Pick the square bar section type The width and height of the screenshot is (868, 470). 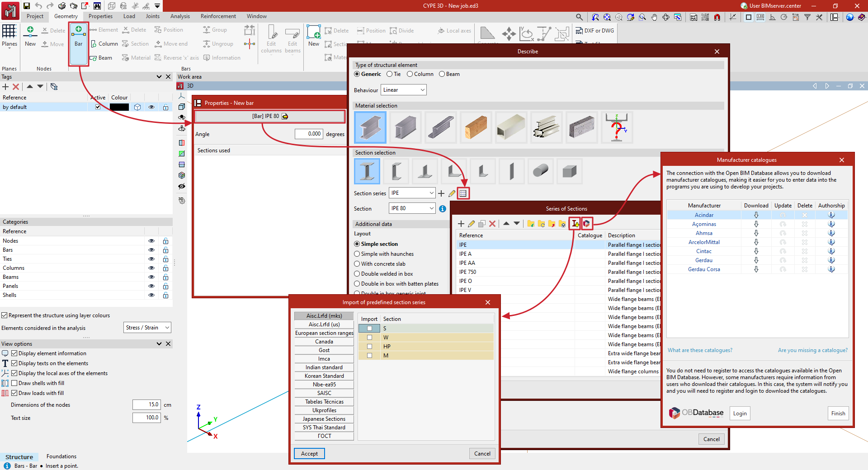(570, 171)
